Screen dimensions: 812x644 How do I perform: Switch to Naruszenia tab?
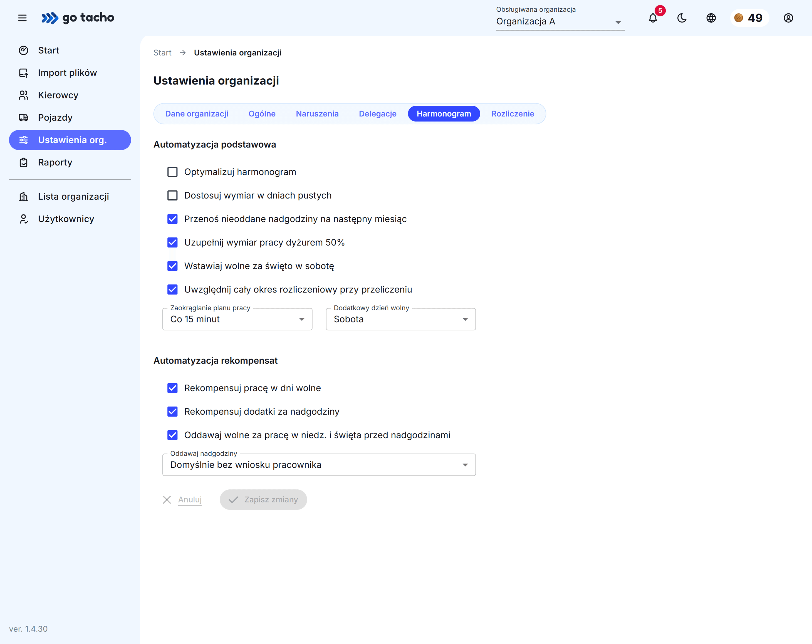pos(317,114)
